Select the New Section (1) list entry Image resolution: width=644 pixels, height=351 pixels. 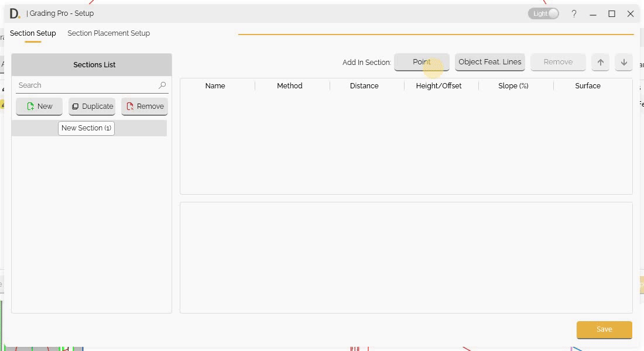coord(86,128)
